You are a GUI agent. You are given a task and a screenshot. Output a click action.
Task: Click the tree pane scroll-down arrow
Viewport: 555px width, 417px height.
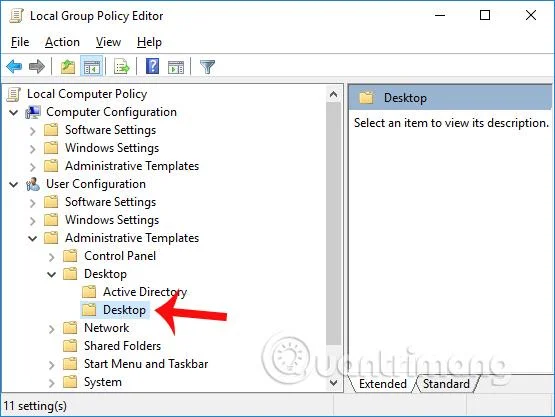coord(333,383)
